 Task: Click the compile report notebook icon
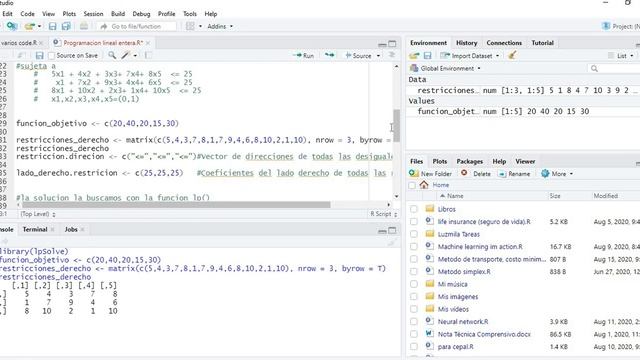pyautogui.click(x=148, y=55)
